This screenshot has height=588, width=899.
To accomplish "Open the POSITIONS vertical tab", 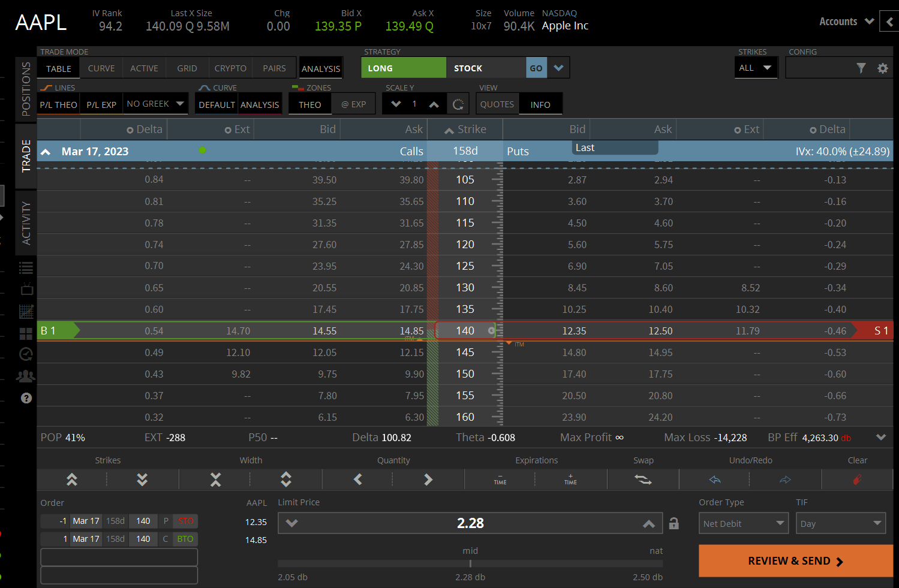I will click(x=26, y=88).
